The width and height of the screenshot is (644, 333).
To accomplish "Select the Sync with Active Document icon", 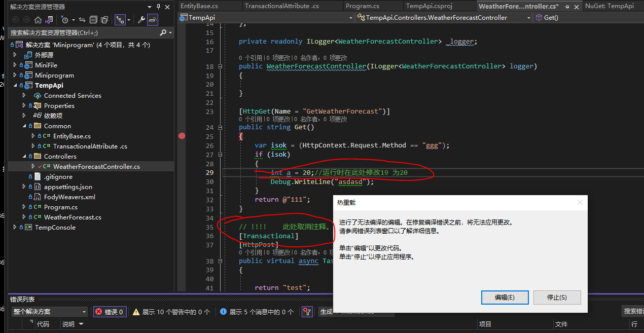I will click(81, 19).
